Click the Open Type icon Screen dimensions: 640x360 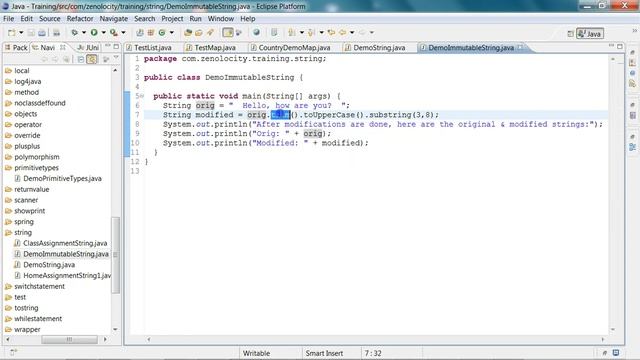click(188, 33)
